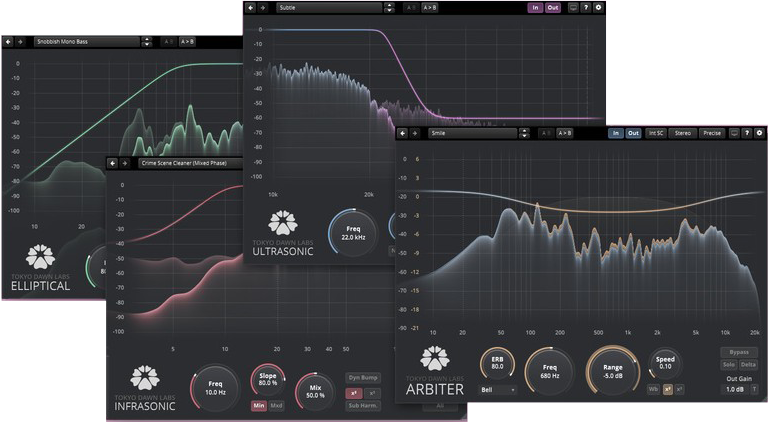Click Arbiter display monitor icon
Image resolution: width=768 pixels, height=422 pixels.
click(734, 133)
